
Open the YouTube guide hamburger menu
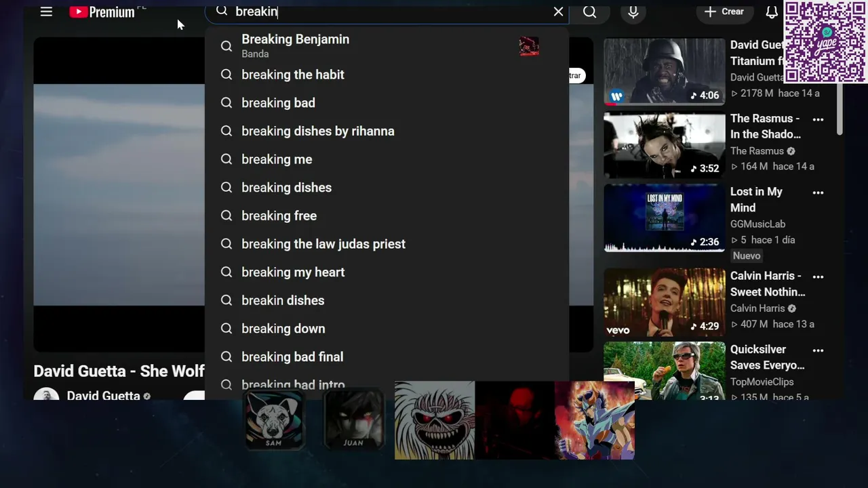46,12
